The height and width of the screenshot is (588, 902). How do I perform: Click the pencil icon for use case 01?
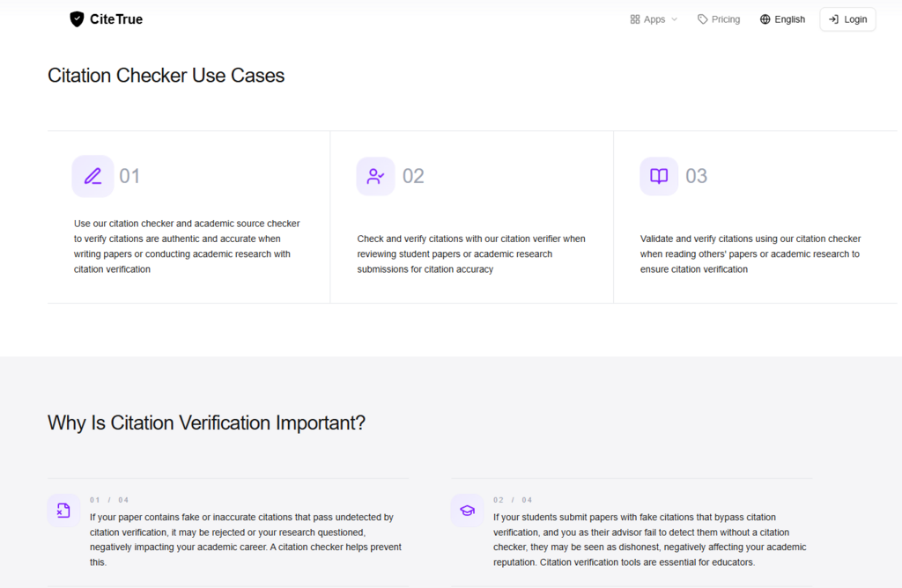point(92,176)
